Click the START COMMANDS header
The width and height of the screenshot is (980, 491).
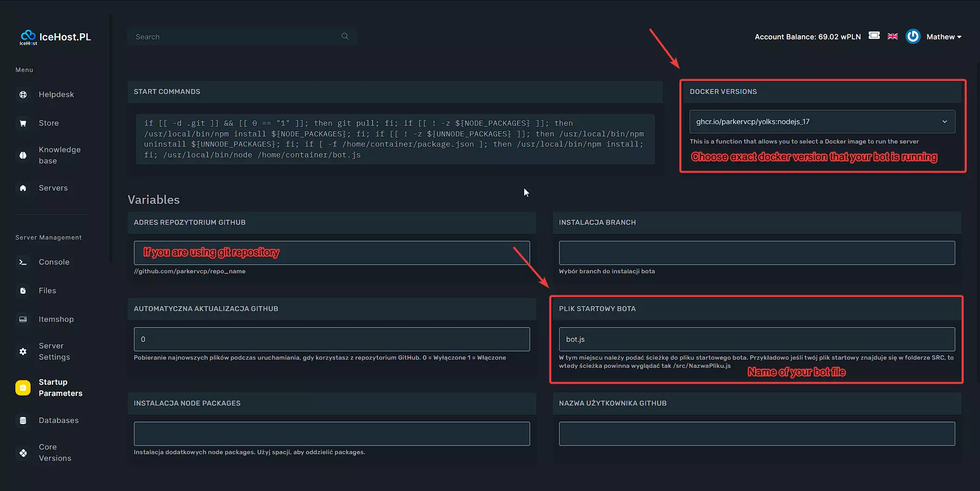(x=167, y=91)
